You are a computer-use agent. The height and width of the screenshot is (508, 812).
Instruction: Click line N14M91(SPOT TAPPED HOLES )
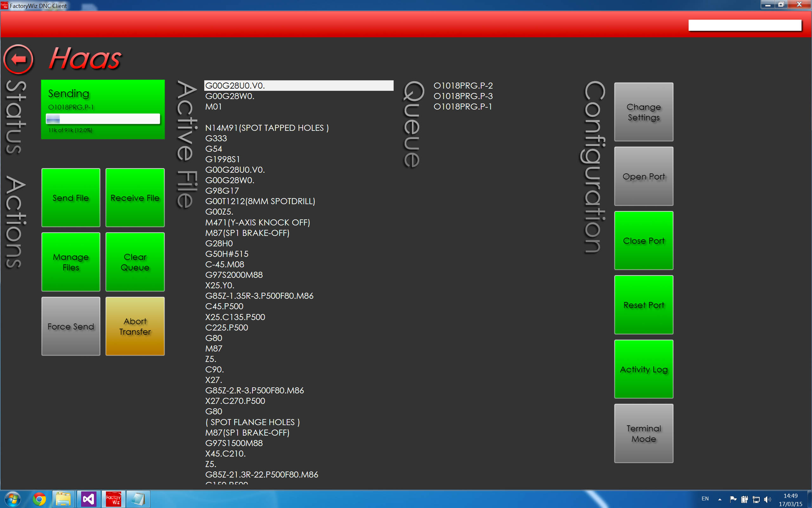click(267, 128)
